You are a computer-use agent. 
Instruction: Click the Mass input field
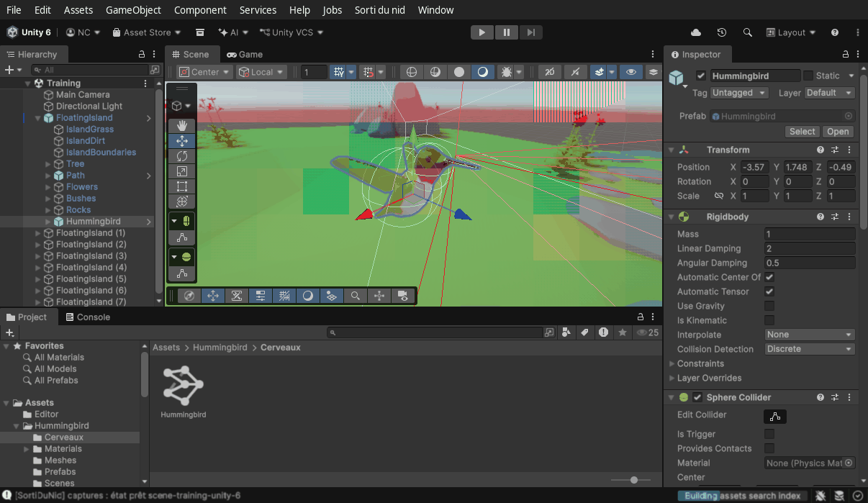(810, 234)
